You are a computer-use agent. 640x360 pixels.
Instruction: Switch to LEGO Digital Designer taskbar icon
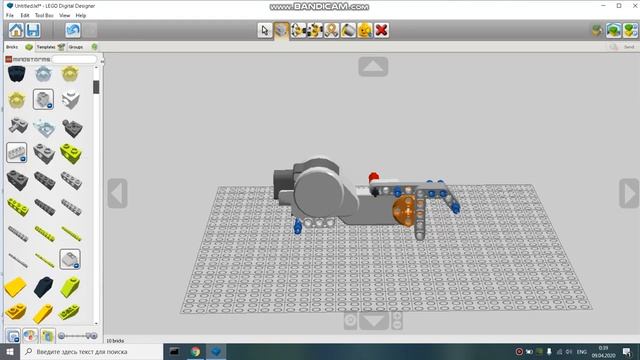click(216, 351)
